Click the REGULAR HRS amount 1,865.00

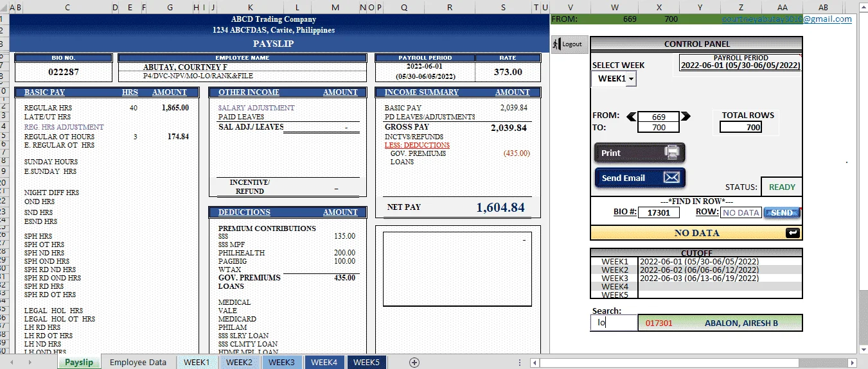tap(175, 108)
